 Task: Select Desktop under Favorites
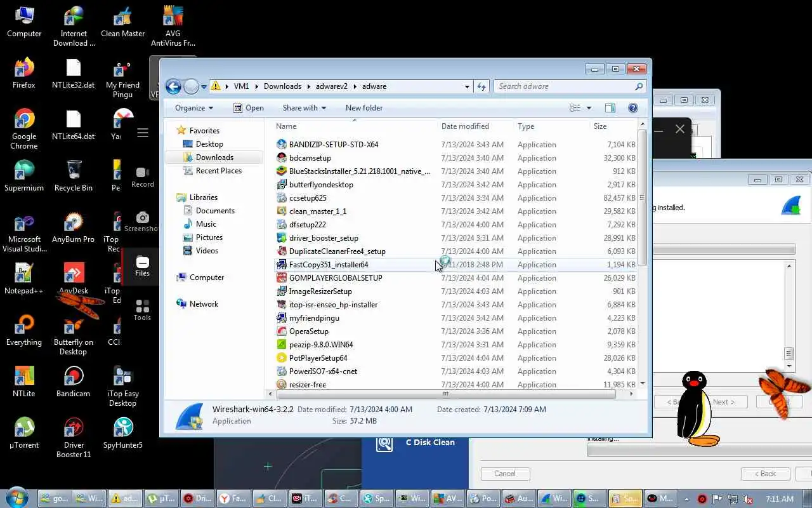pyautogui.click(x=209, y=144)
